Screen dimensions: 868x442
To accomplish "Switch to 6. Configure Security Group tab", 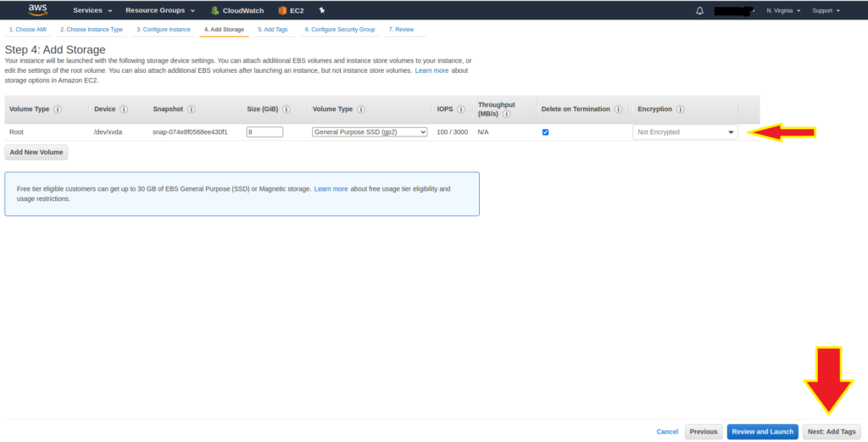I will 339,30.
